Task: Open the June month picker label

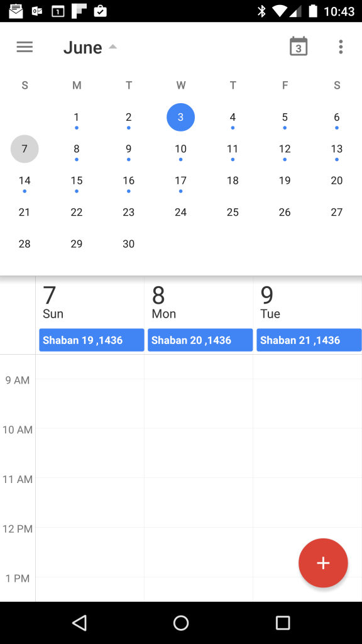Action: (x=83, y=47)
